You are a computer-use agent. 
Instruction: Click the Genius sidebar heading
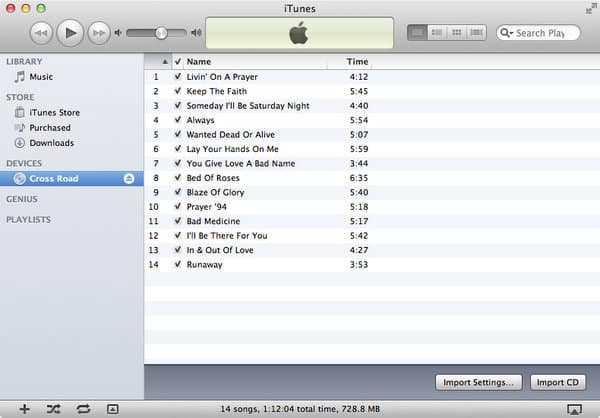[x=22, y=199]
